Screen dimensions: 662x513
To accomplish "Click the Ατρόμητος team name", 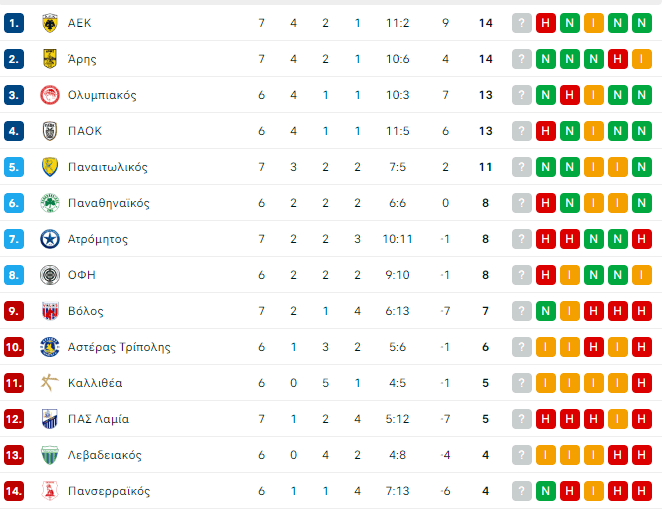I will point(98,239).
